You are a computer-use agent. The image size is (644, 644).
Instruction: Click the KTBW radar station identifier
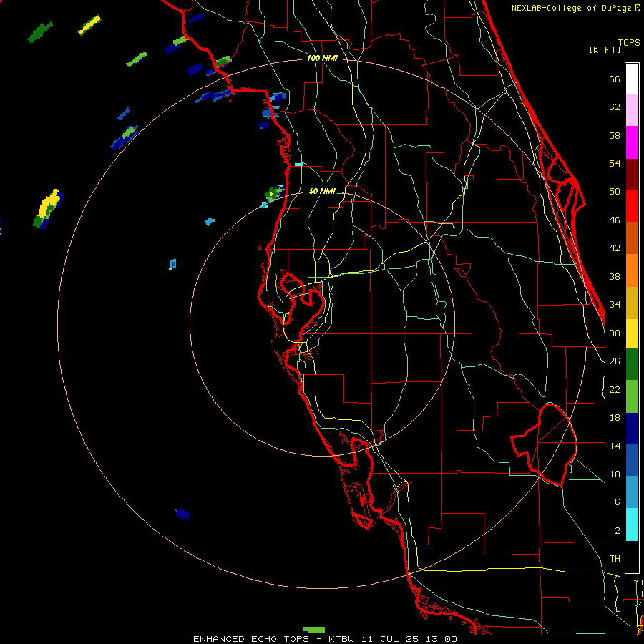point(341,639)
